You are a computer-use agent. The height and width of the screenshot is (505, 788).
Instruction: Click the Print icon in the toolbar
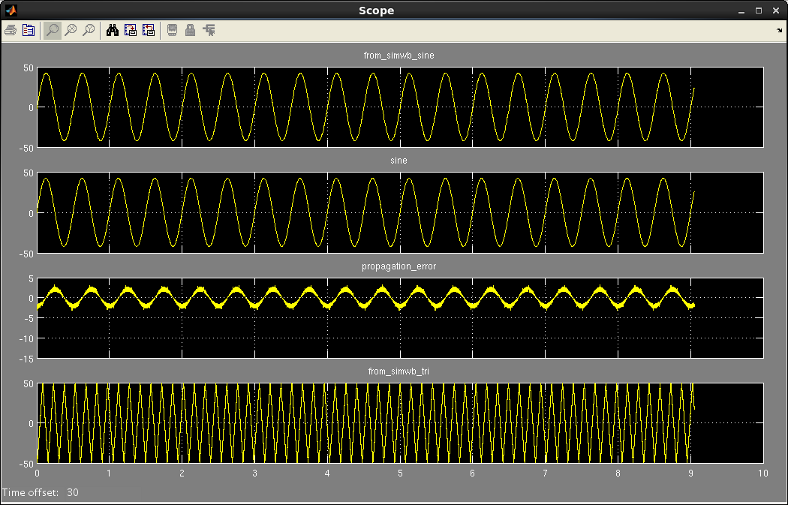pyautogui.click(x=11, y=31)
